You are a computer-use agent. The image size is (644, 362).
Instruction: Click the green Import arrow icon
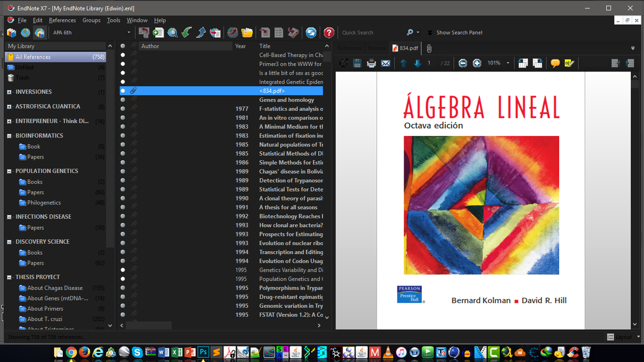[x=187, y=33]
